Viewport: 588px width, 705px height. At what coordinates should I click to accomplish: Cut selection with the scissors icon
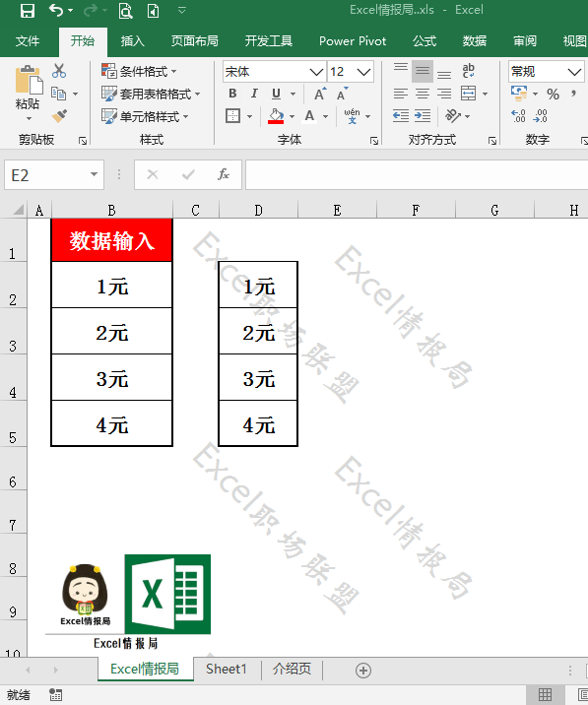pyautogui.click(x=59, y=71)
